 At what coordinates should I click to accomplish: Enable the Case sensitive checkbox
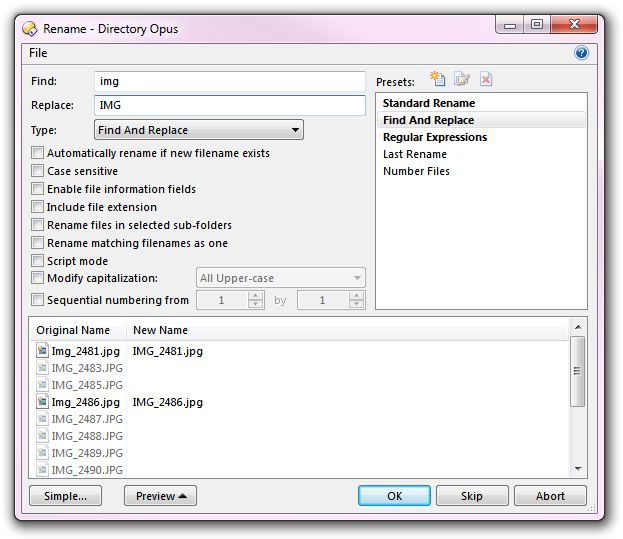tap(38, 171)
